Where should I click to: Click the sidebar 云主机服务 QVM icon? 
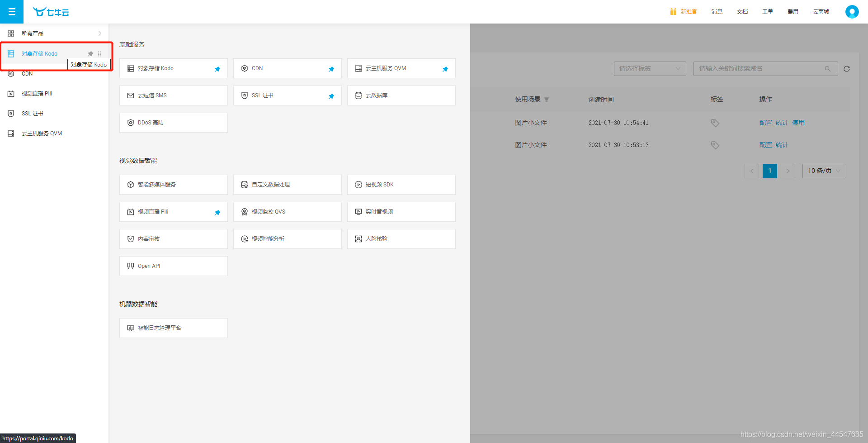[11, 133]
